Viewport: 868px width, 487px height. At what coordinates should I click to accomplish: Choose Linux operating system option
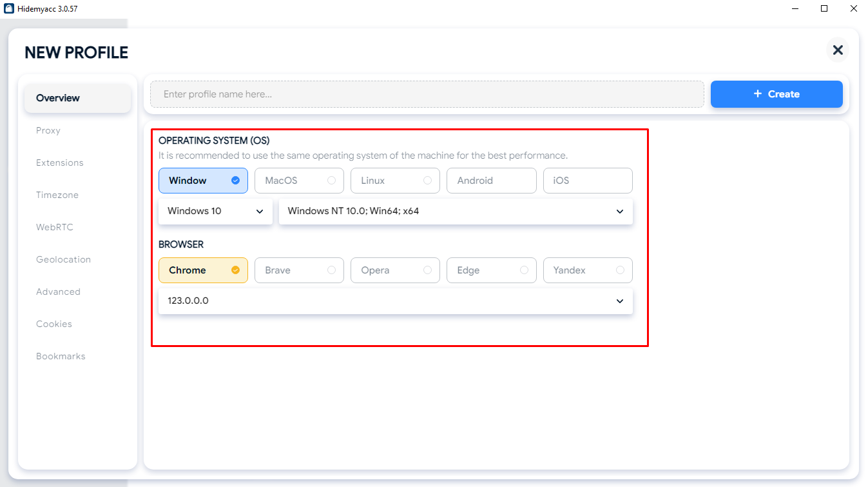pyautogui.click(x=395, y=181)
